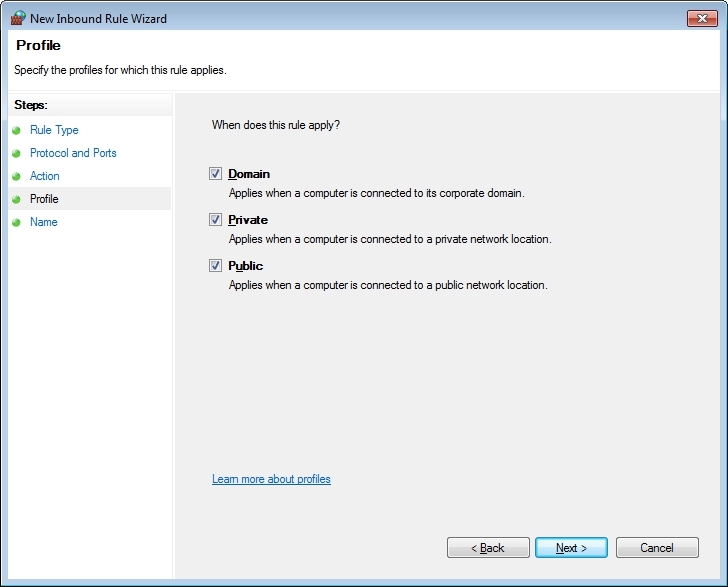Screen dimensions: 728x587
Task: Click green bullet beside Rule Type step
Action: [x=16, y=131]
